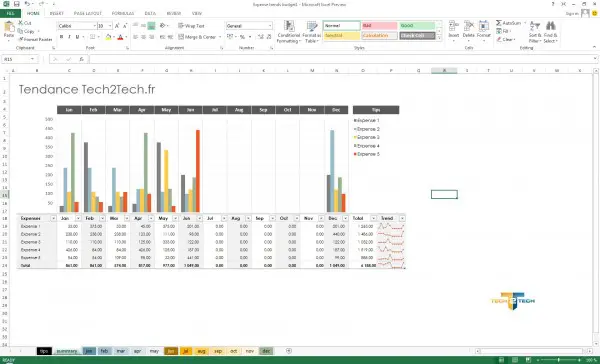Image resolution: width=600 pixels, height=364 pixels.
Task: Click the Format as Table icon
Action: tap(312, 32)
